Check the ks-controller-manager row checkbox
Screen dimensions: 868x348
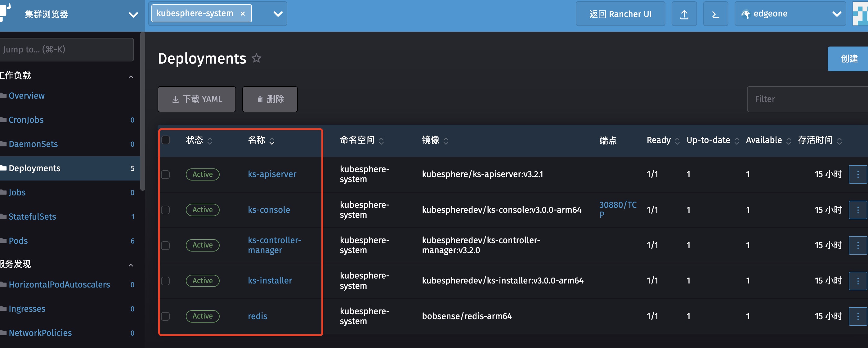[165, 245]
